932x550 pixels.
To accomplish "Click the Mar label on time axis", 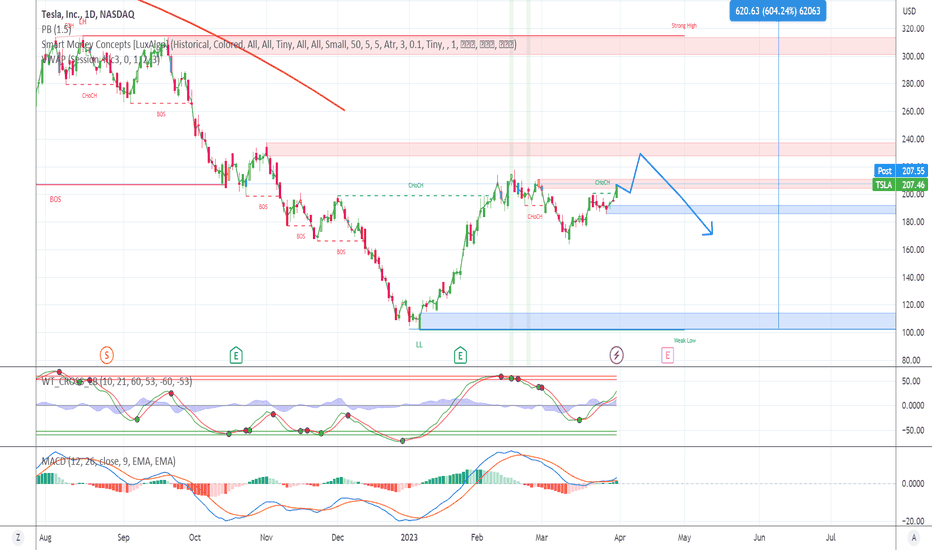I will pos(541,538).
